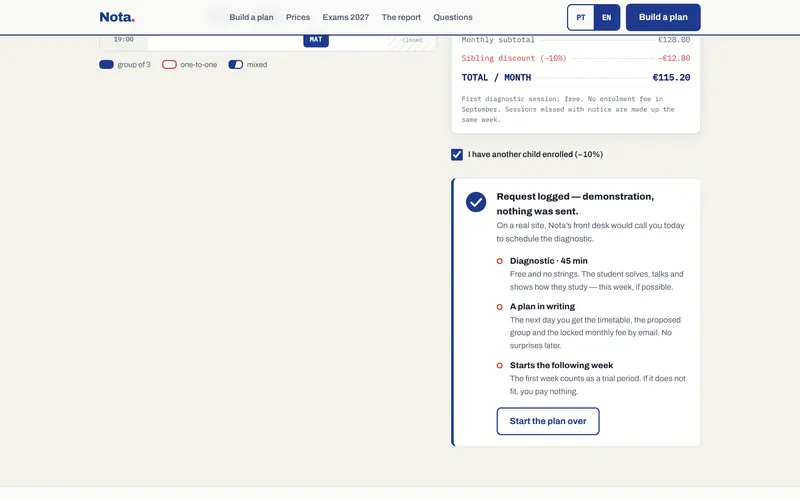Viewport: 800px width, 500px height.
Task: Switch language to PT
Action: [x=581, y=17]
